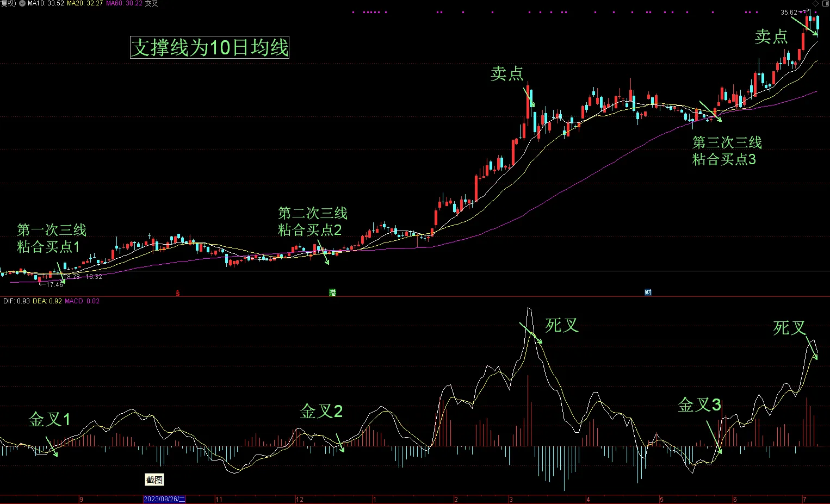Click month 9 on the time axis
Image resolution: width=830 pixels, height=504 pixels.
(x=81, y=499)
